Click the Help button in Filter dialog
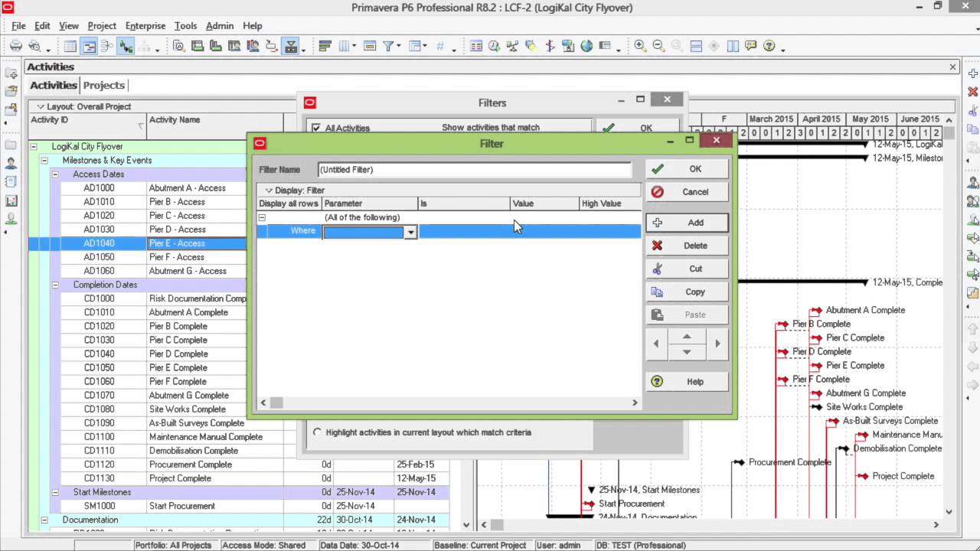Image resolution: width=980 pixels, height=551 pixels. pyautogui.click(x=687, y=381)
